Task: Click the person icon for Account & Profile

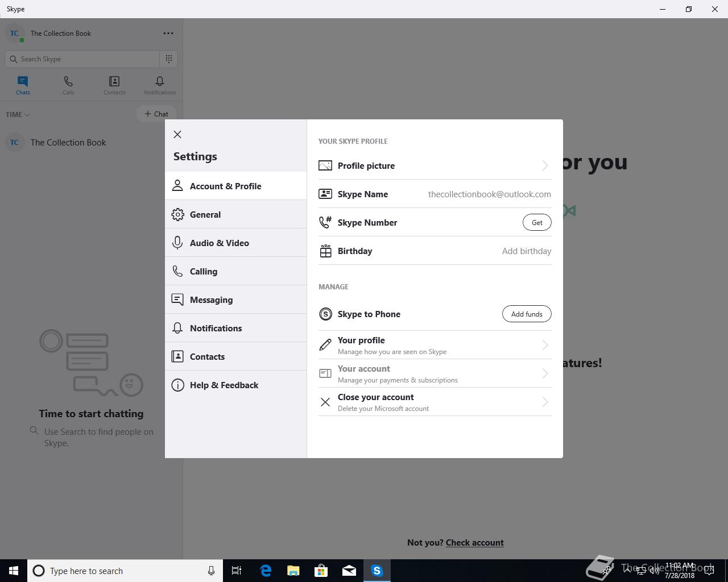Action: 177,186
